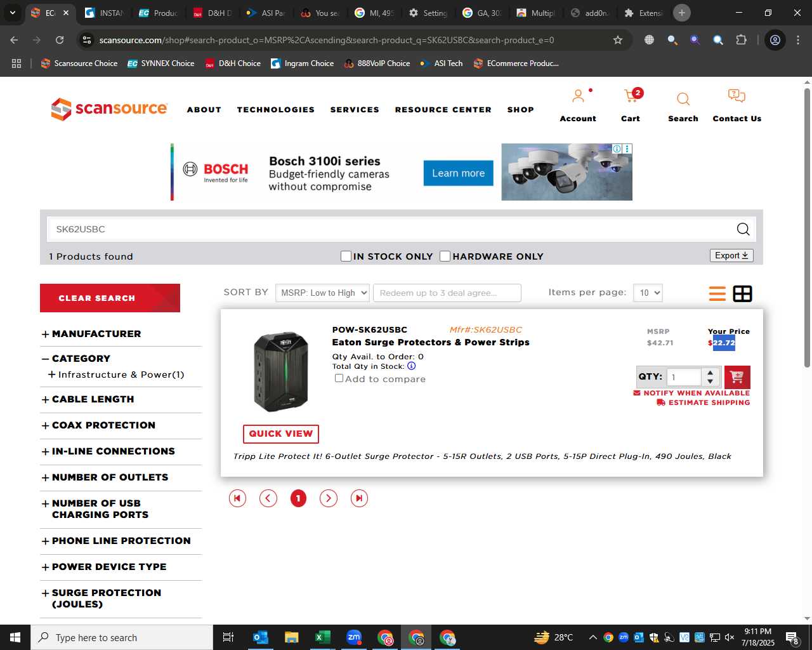Image resolution: width=812 pixels, height=650 pixels.
Task: Open the TECHNOLOGIES menu
Action: pyautogui.click(x=276, y=110)
